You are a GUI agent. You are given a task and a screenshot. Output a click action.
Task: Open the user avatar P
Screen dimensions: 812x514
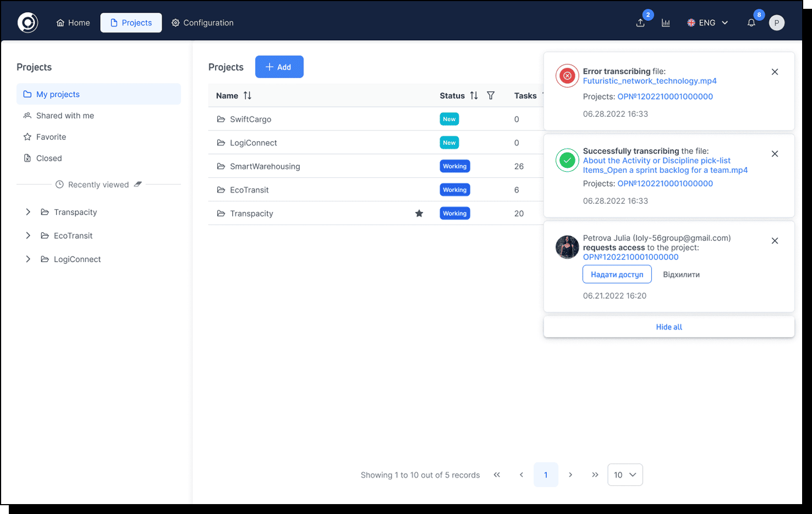[x=776, y=23]
